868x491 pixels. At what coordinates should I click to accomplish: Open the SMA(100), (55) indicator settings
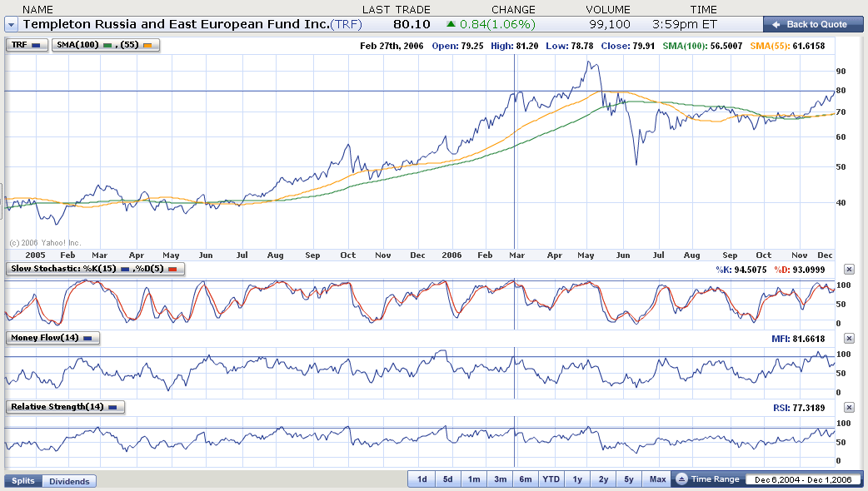tap(105, 45)
